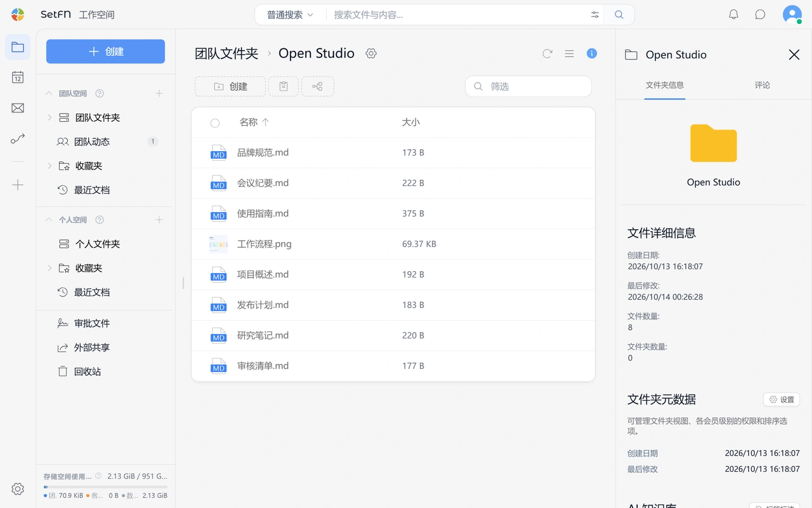Open the workflow icon in left rail
Screen dimensions: 812x508
(18, 138)
